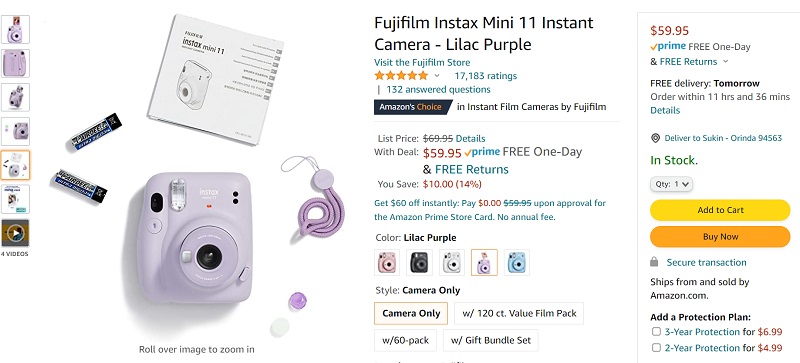
Task: Select the first camera thumbnail image
Action: pyautogui.click(x=15, y=30)
